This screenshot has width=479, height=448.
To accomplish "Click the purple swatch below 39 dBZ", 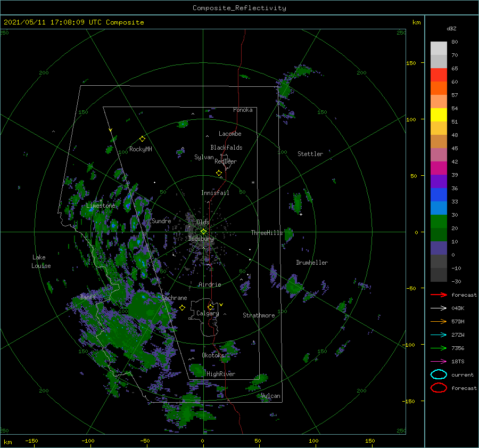I will (x=439, y=181).
